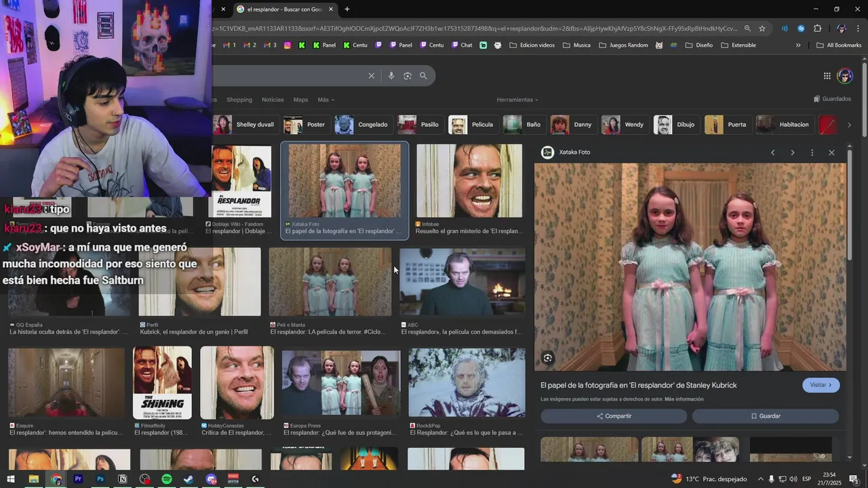
Task: Open Notion from the taskbar
Action: point(123,479)
